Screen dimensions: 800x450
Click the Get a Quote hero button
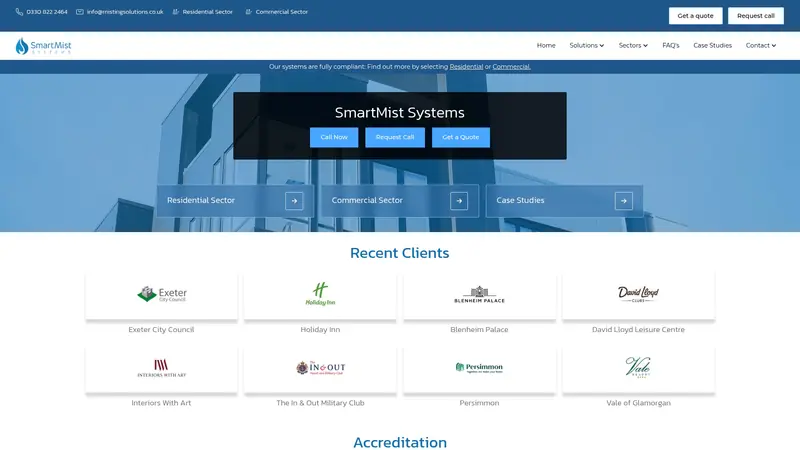pyautogui.click(x=461, y=137)
